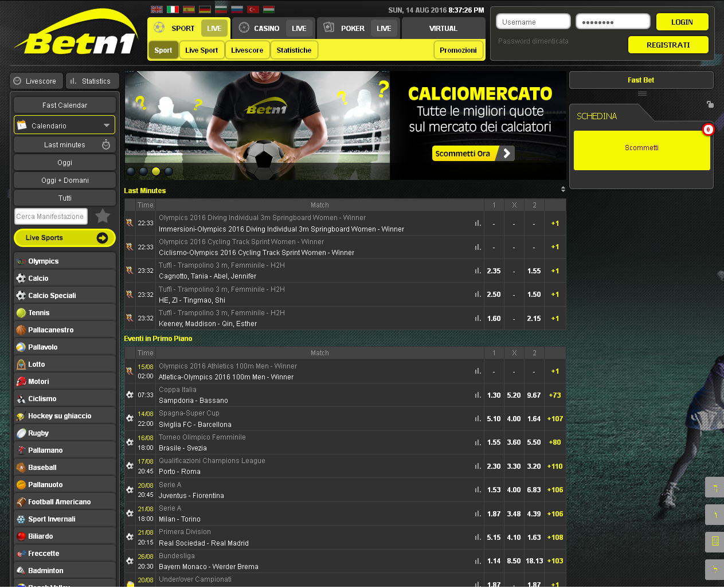This screenshot has height=588, width=724.
Task: Expand +106 more bets for Milan - Torino
Action: point(555,513)
